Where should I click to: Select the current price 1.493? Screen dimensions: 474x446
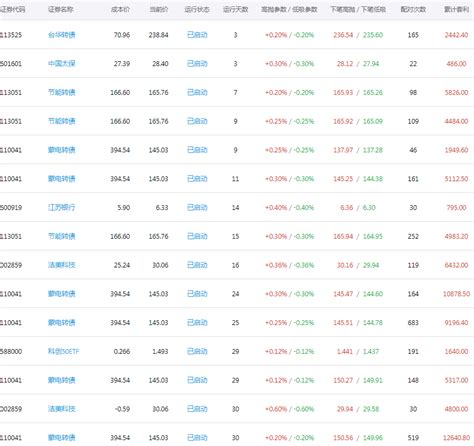(160, 351)
